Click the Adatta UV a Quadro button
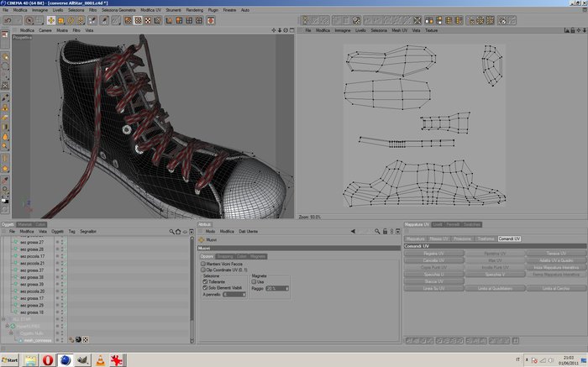 [x=556, y=260]
